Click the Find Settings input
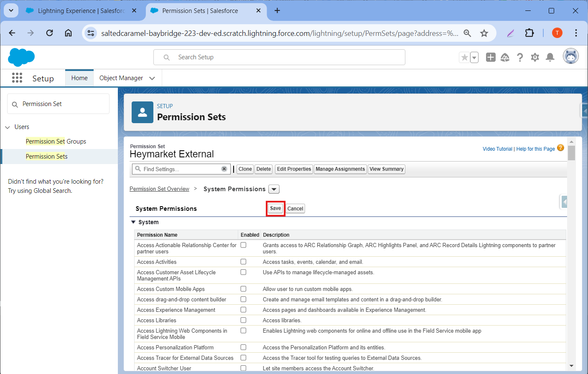This screenshot has height=374, width=588. 181,169
